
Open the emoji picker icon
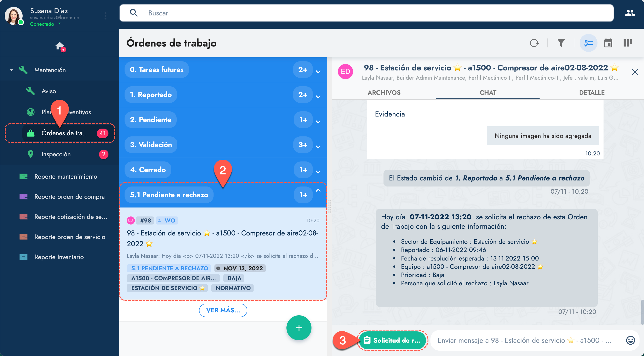click(x=630, y=340)
